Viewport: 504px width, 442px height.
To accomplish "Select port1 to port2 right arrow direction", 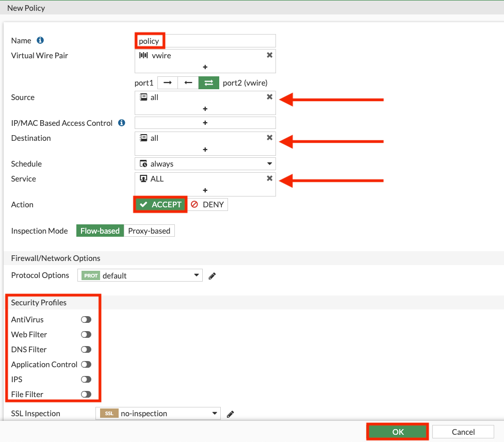I will (x=168, y=83).
